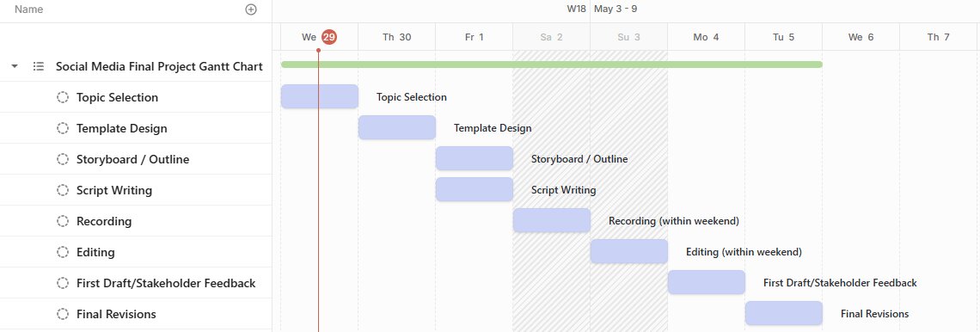Toggle status circle for Storyboard / Outline

(63, 159)
